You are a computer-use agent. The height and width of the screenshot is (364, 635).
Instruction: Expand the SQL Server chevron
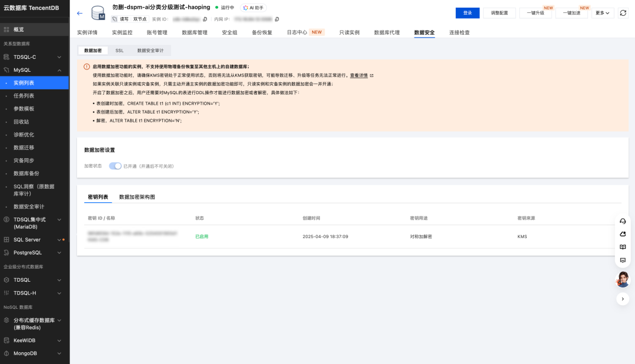(x=59, y=240)
